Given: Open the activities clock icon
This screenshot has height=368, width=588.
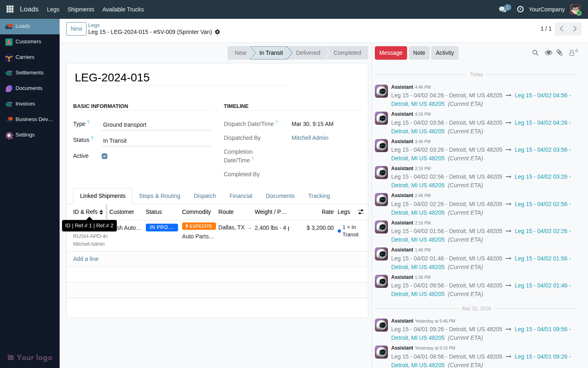Looking at the screenshot, I should coord(520,9).
